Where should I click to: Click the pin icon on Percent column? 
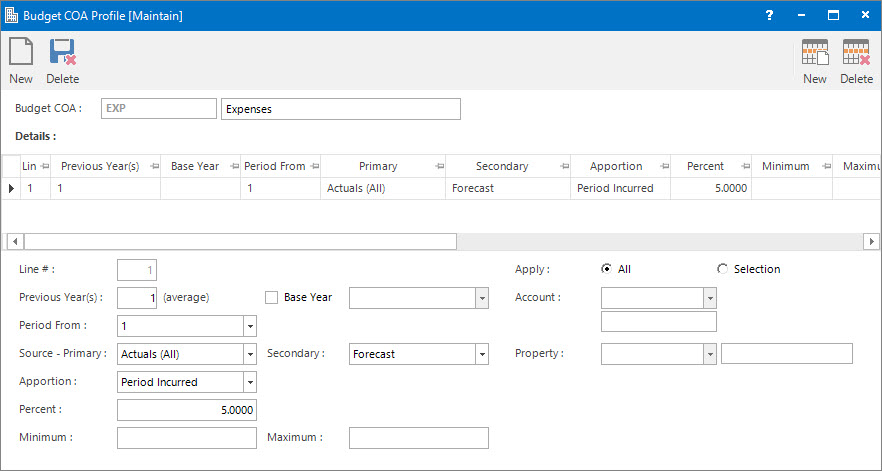[746, 167]
